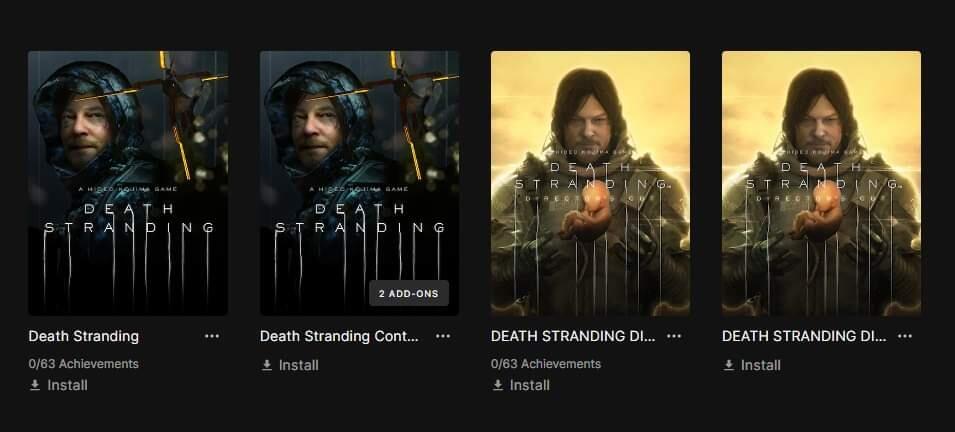View 0/63 Achievements under Death Stranding

[x=83, y=364]
